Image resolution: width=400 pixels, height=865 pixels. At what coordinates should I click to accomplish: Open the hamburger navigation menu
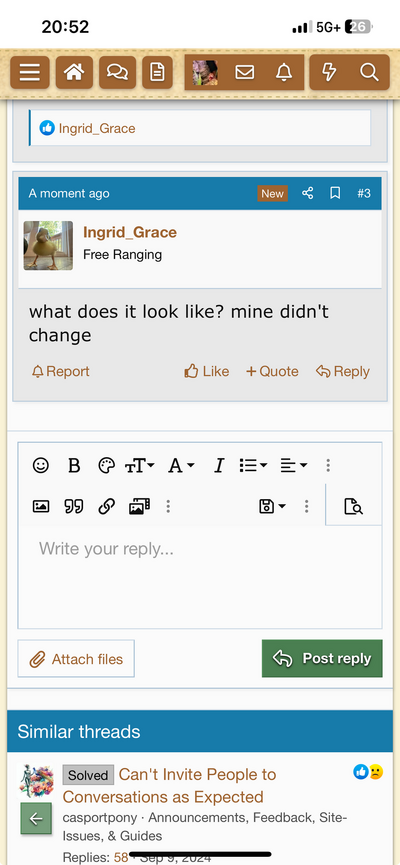30,72
